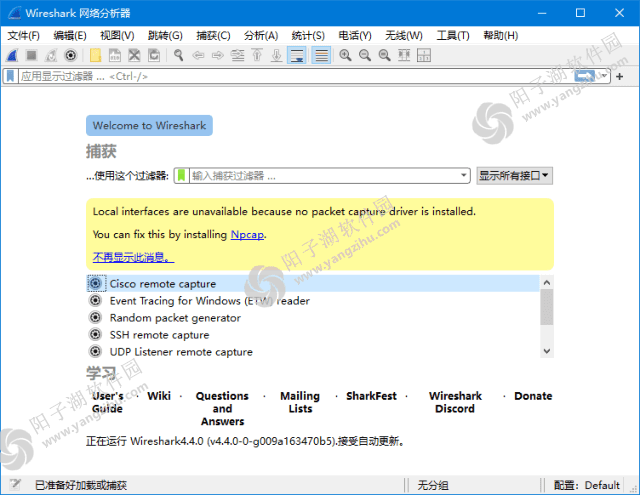The width and height of the screenshot is (640, 495).
Task: Zoom out main window text
Action: click(x=365, y=55)
